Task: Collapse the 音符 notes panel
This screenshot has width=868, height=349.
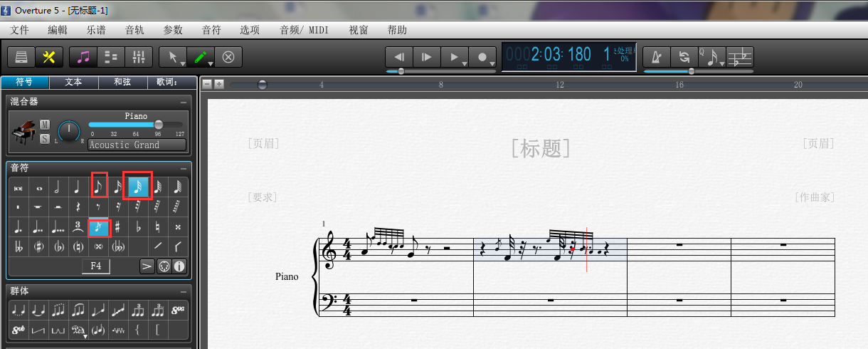Action: coord(184,168)
